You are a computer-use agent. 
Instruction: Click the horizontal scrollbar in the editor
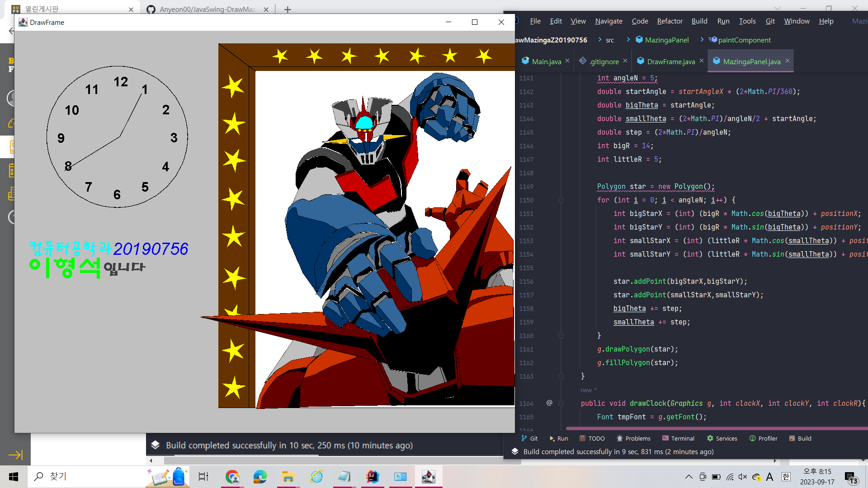pos(714,428)
